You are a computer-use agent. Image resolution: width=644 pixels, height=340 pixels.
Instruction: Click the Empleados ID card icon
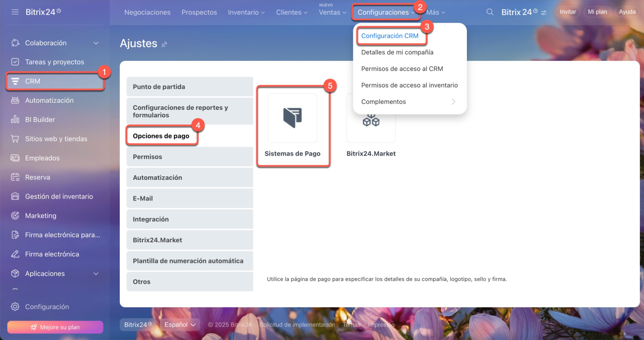15,158
